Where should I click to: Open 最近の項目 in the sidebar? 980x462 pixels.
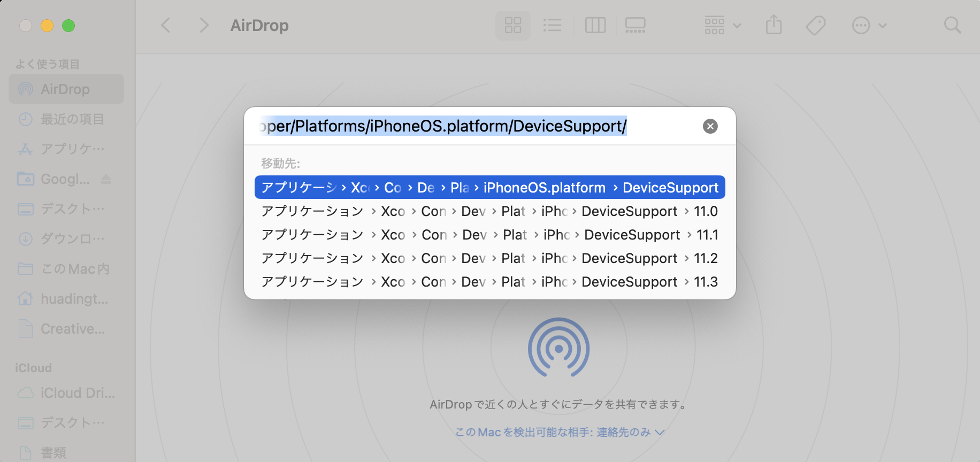pyautogui.click(x=66, y=119)
